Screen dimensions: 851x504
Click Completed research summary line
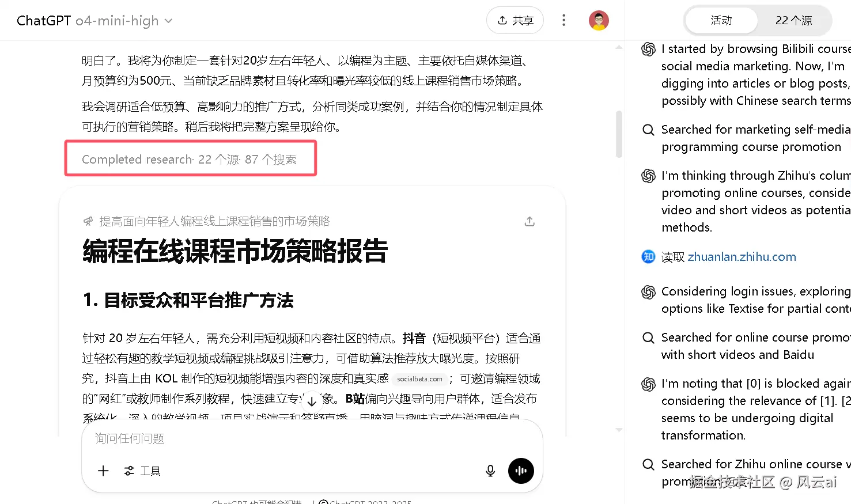click(x=189, y=159)
